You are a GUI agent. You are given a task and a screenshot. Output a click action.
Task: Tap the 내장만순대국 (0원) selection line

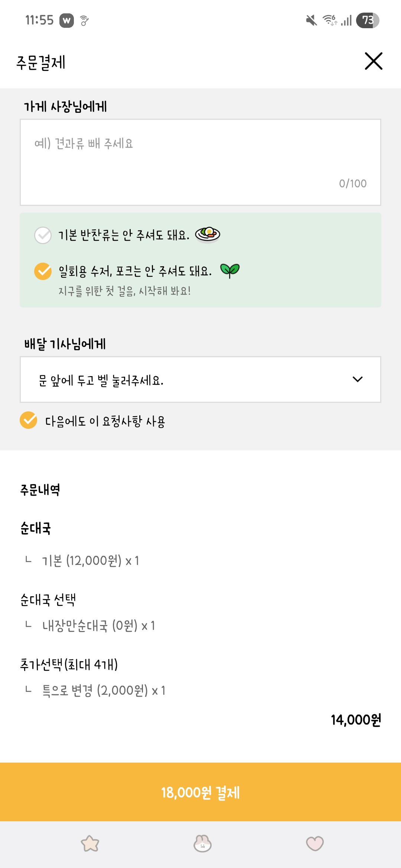click(x=98, y=626)
